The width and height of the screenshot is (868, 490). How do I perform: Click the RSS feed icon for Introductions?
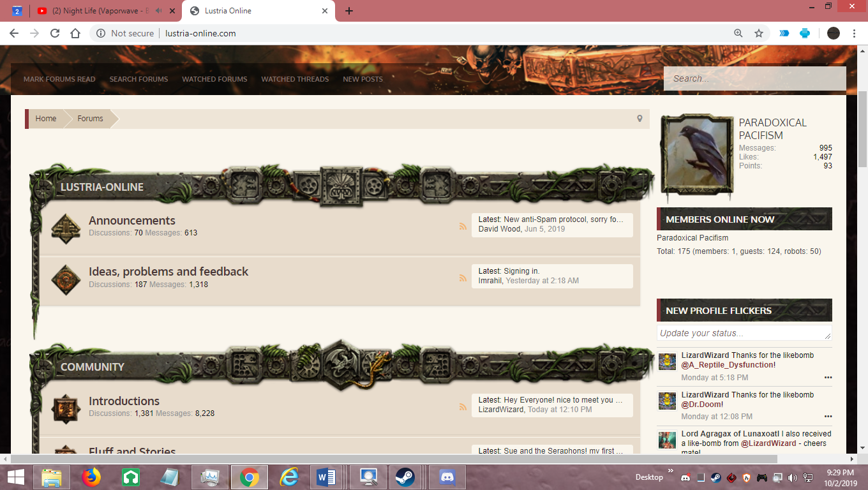pyautogui.click(x=463, y=407)
